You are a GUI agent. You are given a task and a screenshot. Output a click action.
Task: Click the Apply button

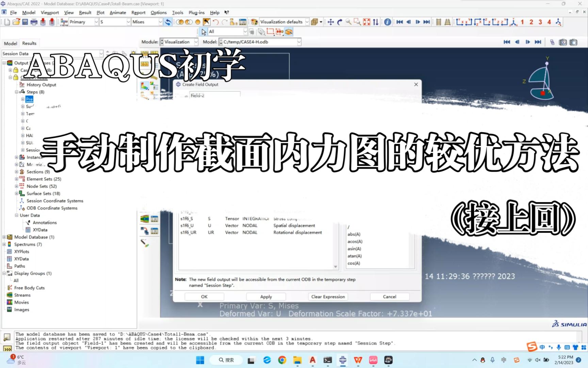click(266, 297)
